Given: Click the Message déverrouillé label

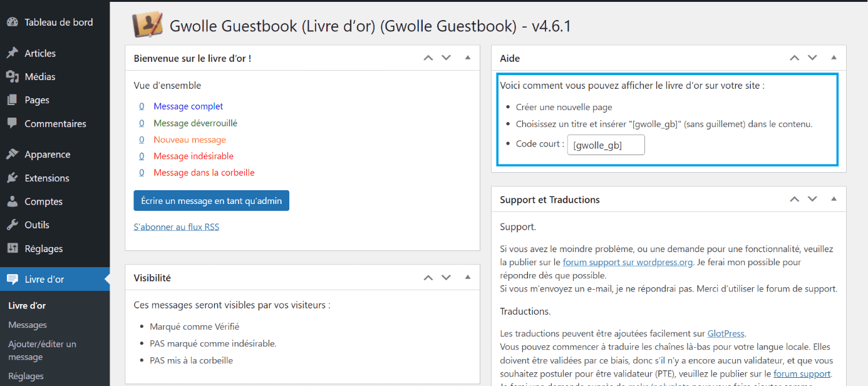Looking at the screenshot, I should (x=195, y=123).
